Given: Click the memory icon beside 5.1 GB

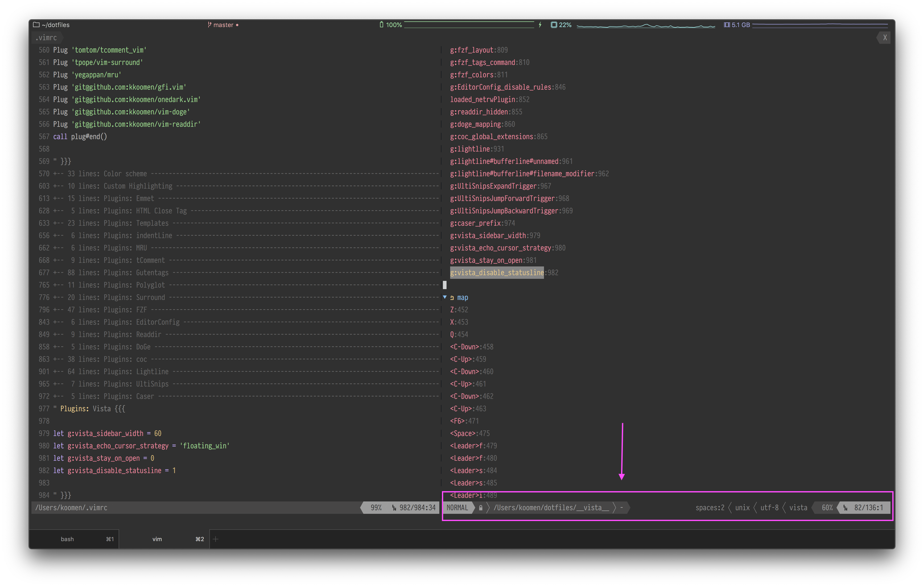Looking at the screenshot, I should [727, 24].
